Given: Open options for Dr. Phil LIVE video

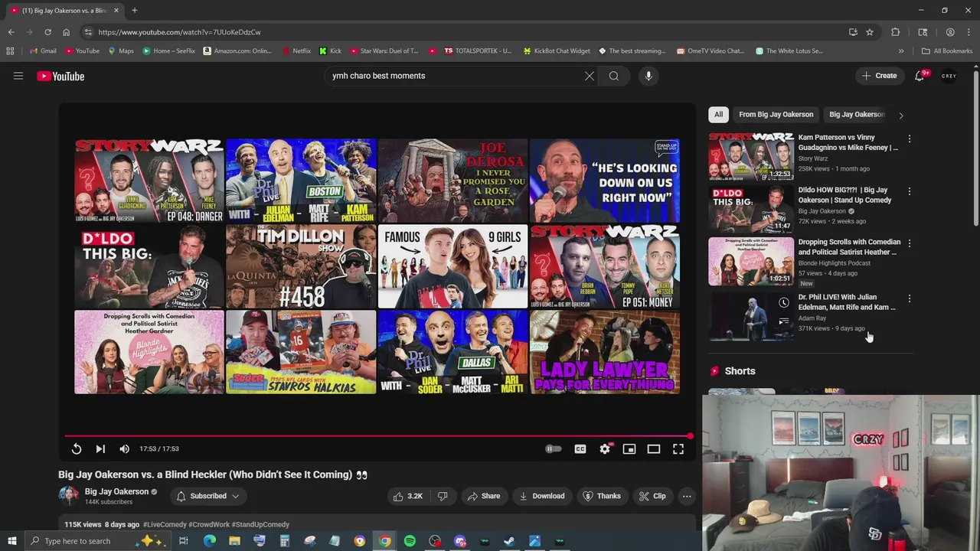Looking at the screenshot, I should [910, 298].
